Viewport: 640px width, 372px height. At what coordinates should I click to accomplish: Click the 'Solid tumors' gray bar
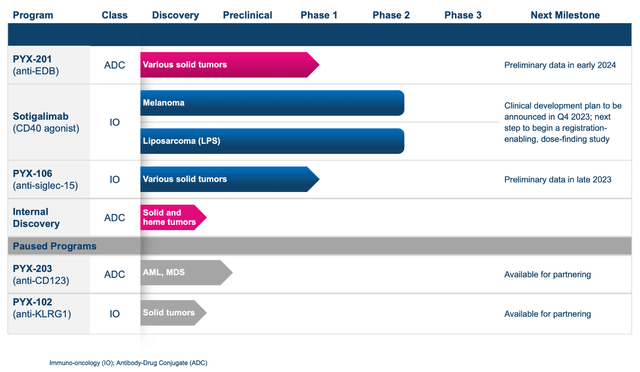pos(173,313)
